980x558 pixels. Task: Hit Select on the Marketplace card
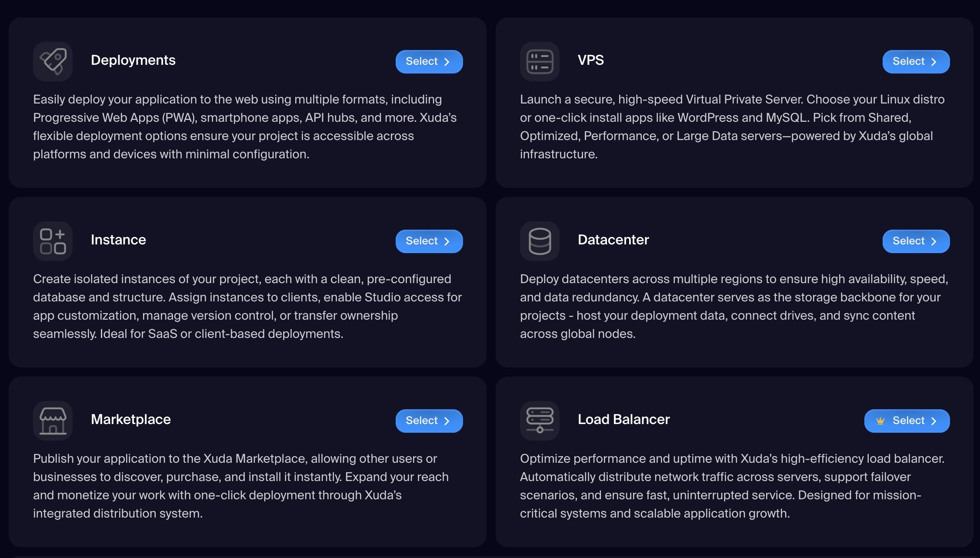429,421
